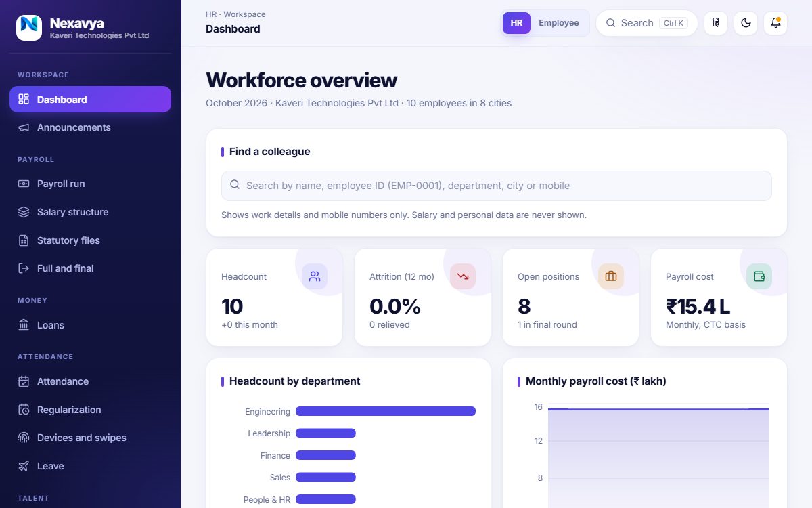Click the Regularization calendar-clock icon
Viewport: 812px width, 508px height.
[x=24, y=410]
